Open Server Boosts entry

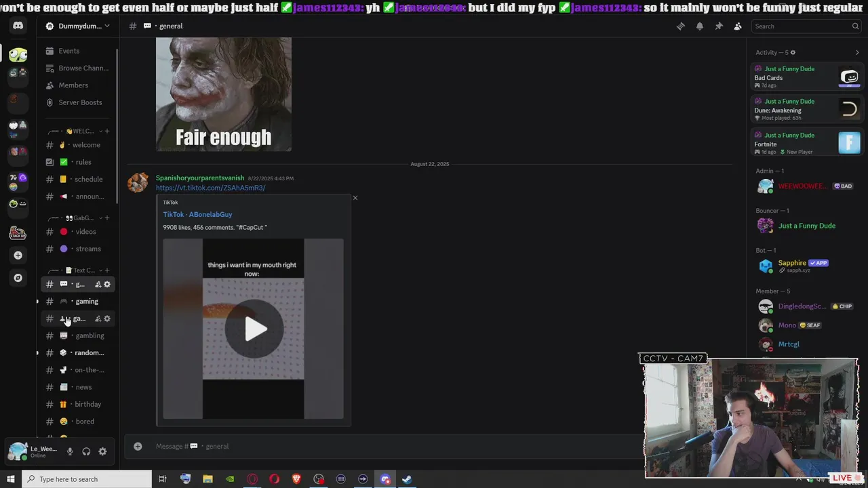coord(78,102)
